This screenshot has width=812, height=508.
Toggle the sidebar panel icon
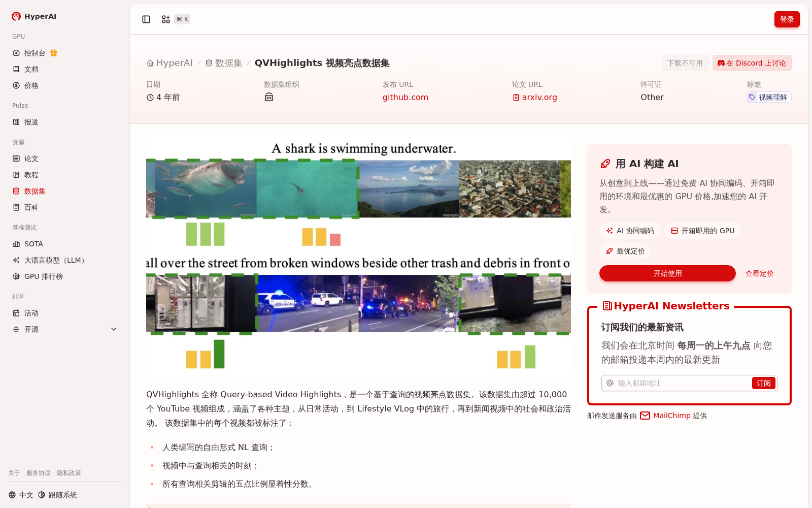(146, 19)
